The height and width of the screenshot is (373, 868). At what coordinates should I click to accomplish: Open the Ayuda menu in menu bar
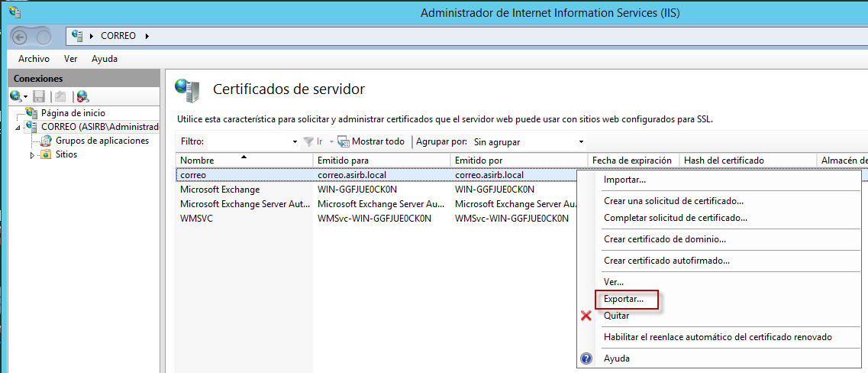point(105,59)
